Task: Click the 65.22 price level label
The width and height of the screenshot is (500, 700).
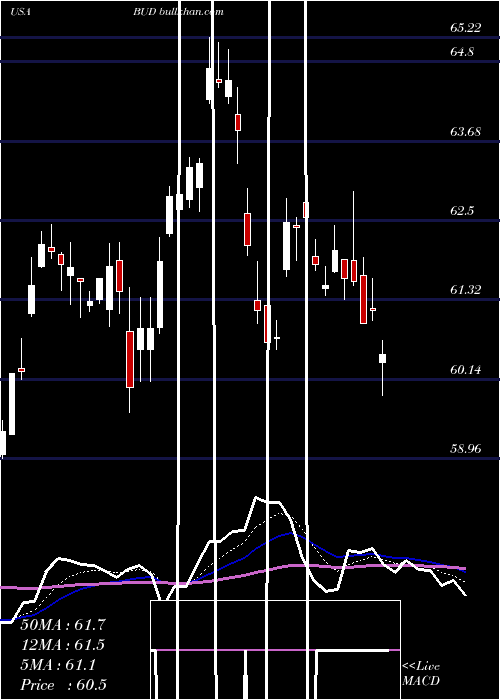Action: 466,28
